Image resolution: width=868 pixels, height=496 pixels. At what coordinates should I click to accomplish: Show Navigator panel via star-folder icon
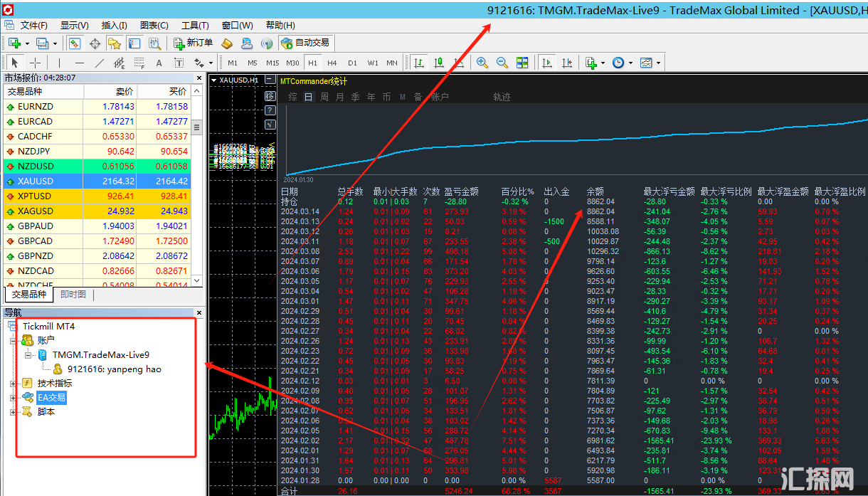click(x=115, y=43)
